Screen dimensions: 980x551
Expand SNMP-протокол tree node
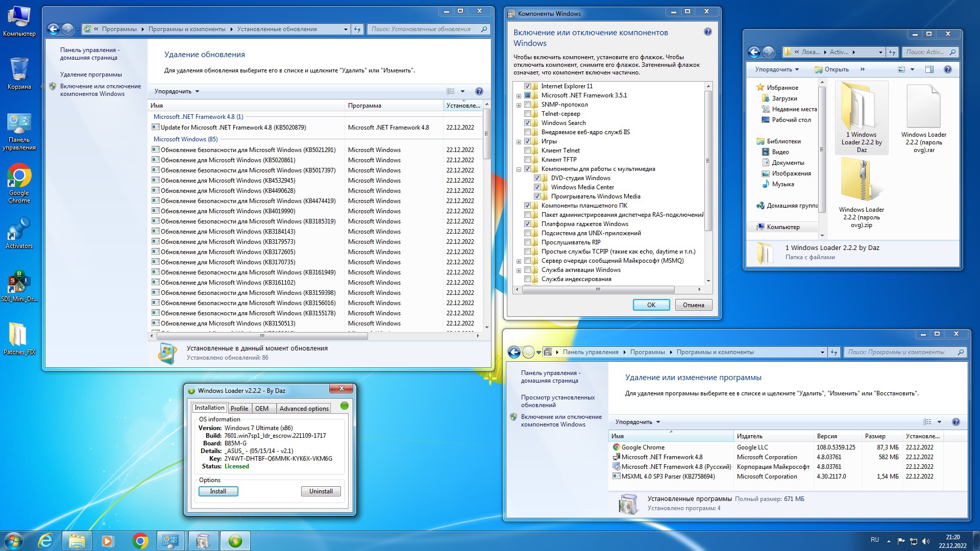coord(519,105)
